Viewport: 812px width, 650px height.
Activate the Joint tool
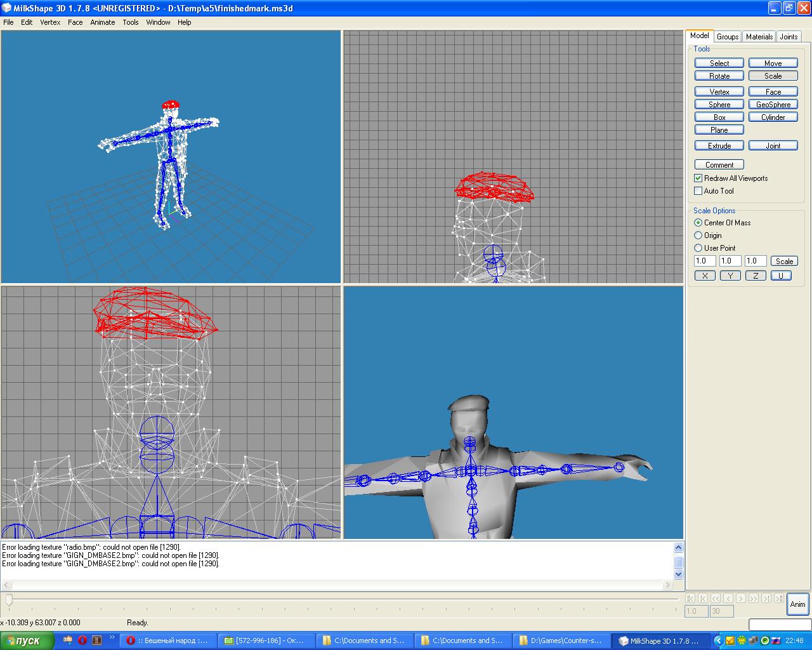pyautogui.click(x=773, y=146)
